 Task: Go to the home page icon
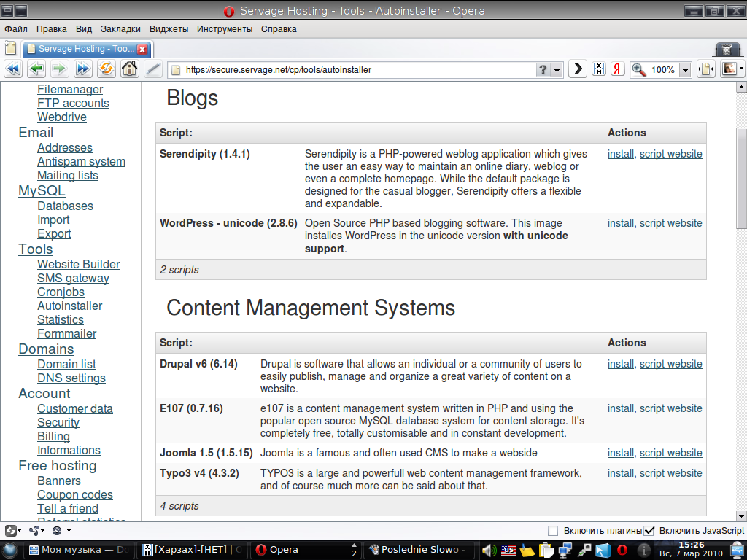(x=130, y=69)
